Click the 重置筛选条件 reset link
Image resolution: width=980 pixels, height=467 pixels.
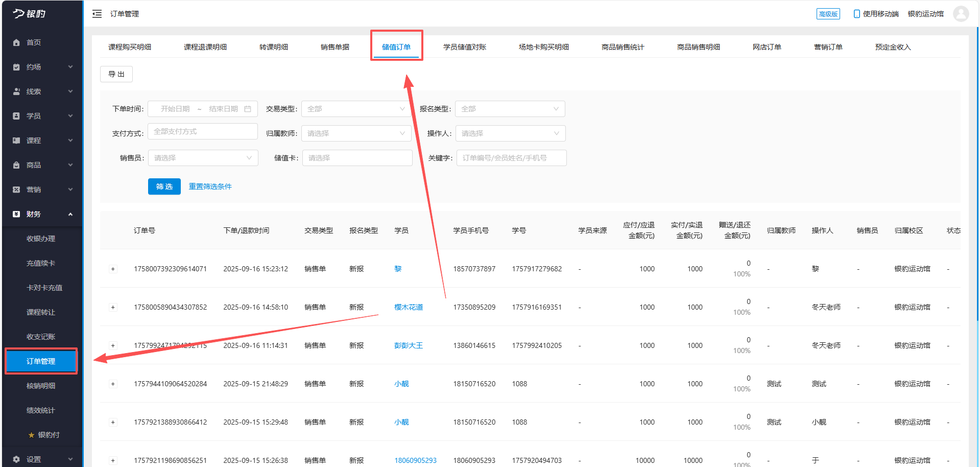pyautogui.click(x=210, y=186)
